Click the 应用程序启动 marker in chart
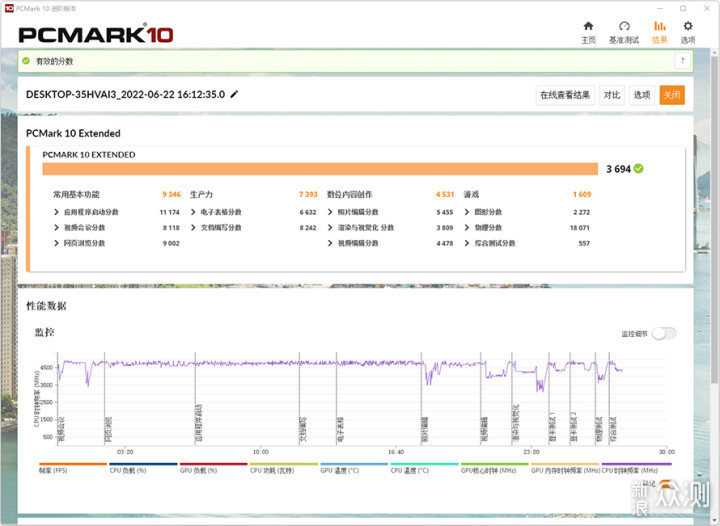Image resolution: width=720 pixels, height=526 pixels. click(199, 423)
